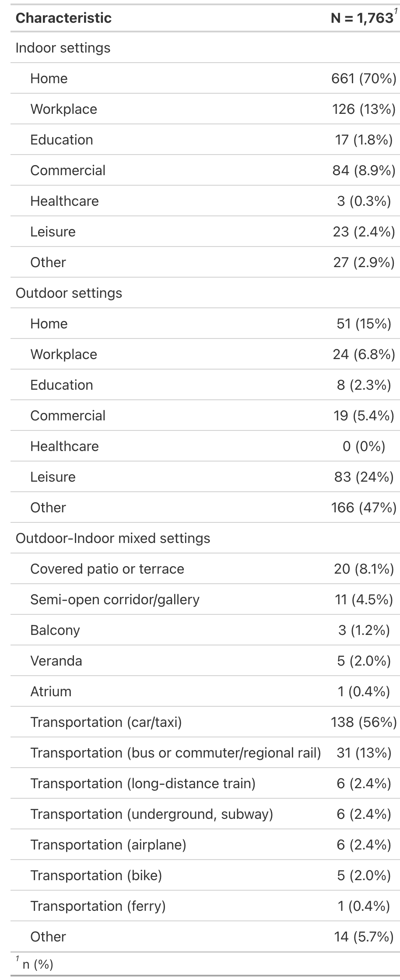The image size is (400, 980).
Task: Select the Semi-open corridor/gallery row label
Action: (115, 599)
